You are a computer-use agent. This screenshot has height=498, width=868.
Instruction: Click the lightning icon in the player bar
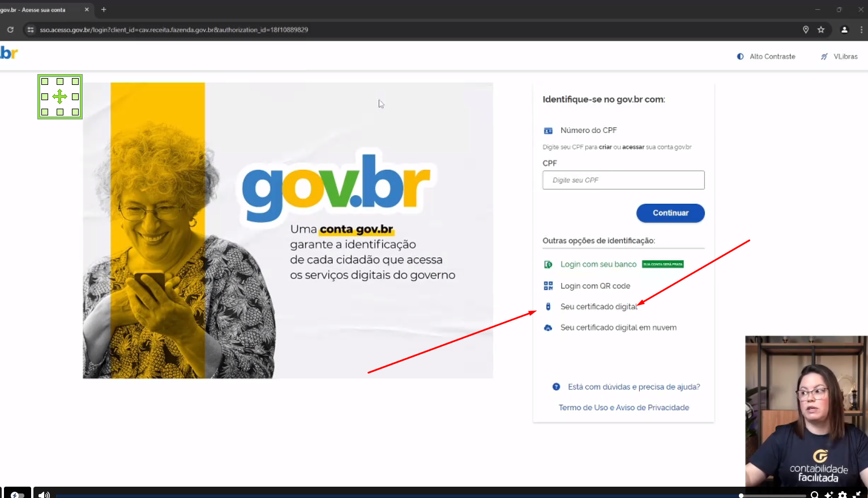15,495
